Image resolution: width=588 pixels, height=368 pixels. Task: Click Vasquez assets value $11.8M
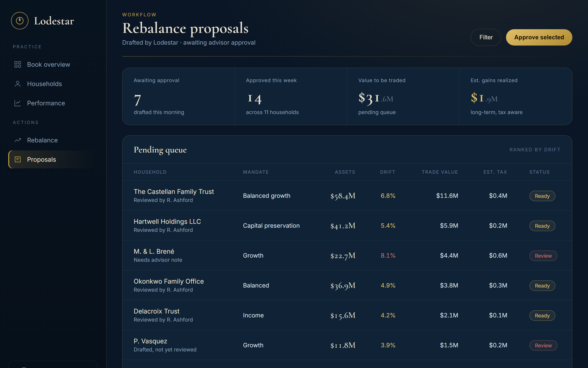pos(343,345)
